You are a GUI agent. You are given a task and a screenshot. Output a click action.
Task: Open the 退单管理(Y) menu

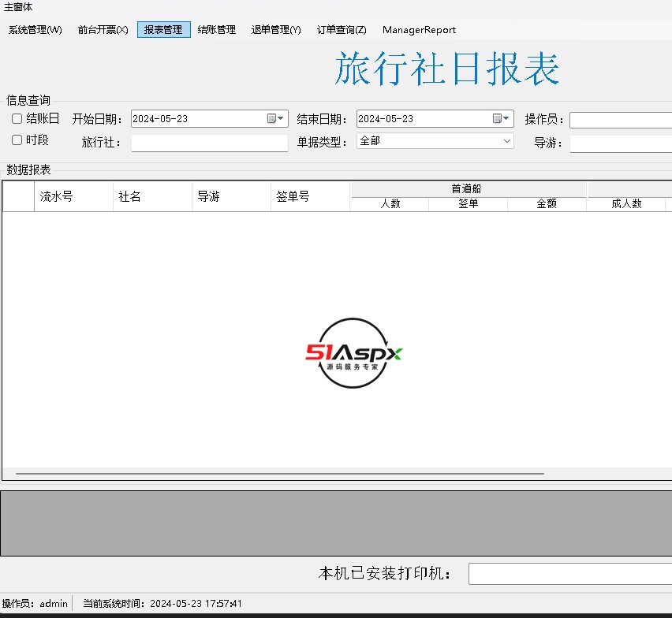pos(276,30)
